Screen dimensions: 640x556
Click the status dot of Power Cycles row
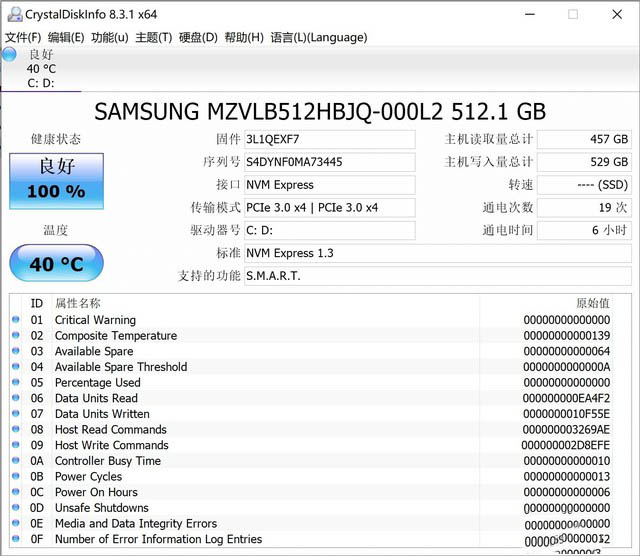16,476
